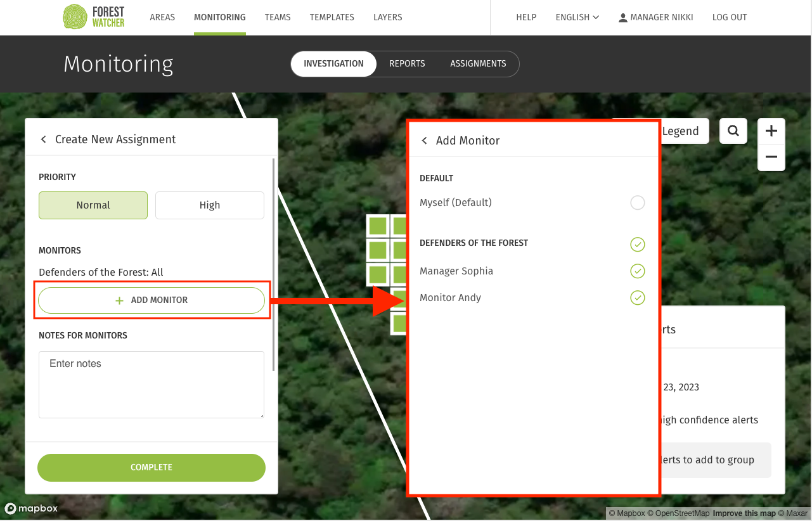Toggle Monitor Andy checkmark

click(x=637, y=298)
